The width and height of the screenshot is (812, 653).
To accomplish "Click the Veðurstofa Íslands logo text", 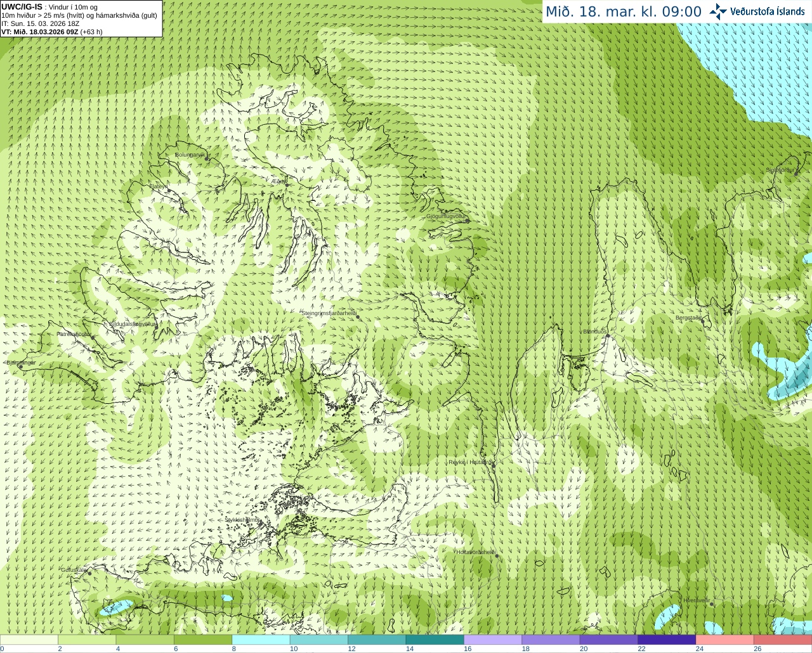I will click(768, 11).
